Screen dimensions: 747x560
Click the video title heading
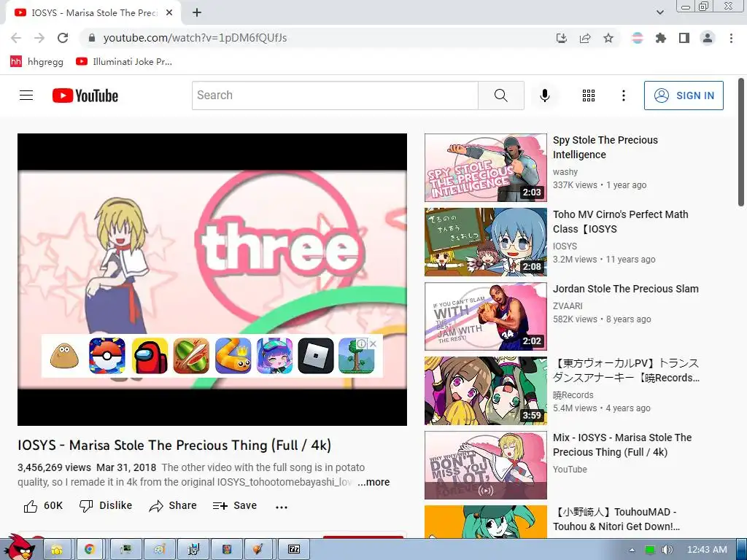174,446
